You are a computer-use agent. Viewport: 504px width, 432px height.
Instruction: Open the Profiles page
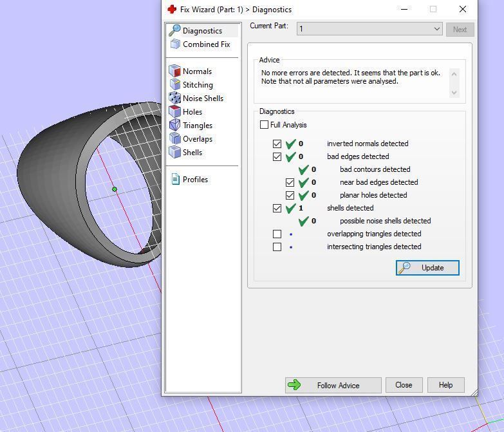click(195, 179)
